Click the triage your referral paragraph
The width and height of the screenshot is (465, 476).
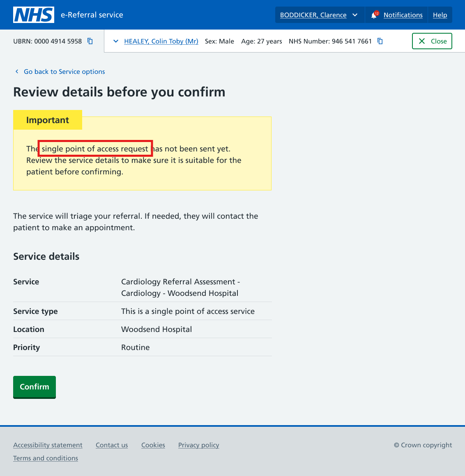point(136,222)
